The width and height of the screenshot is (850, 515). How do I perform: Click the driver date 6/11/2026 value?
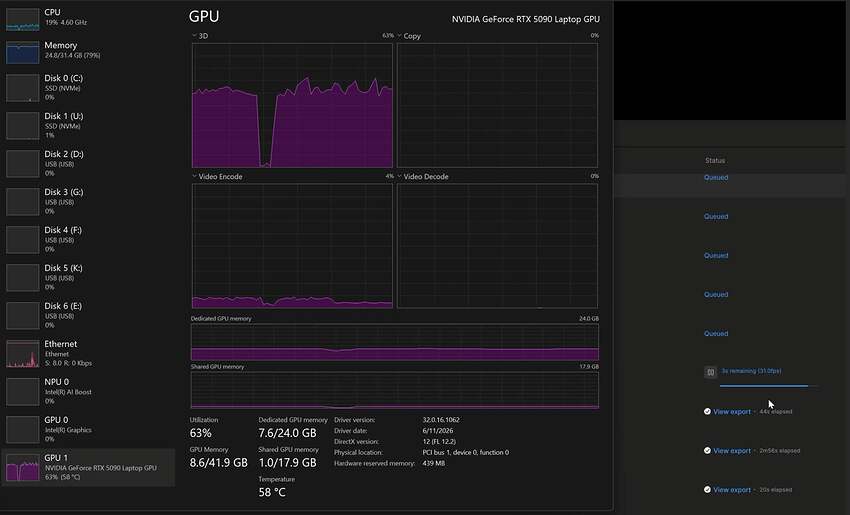[438, 430]
